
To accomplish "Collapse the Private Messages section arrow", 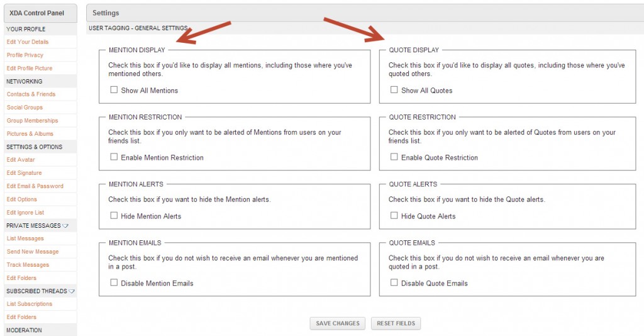I will [65, 226].
